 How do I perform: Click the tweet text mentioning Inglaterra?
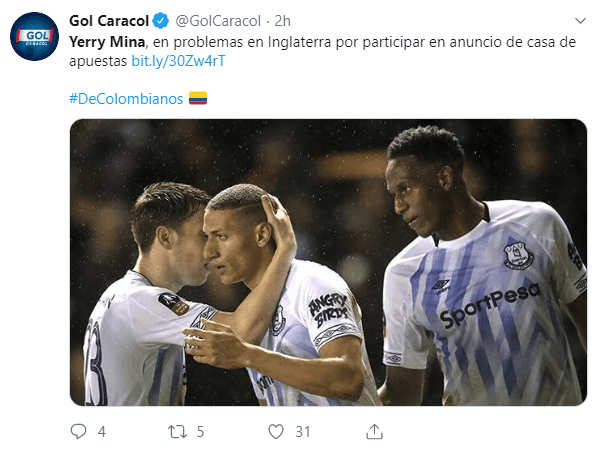[322, 51]
